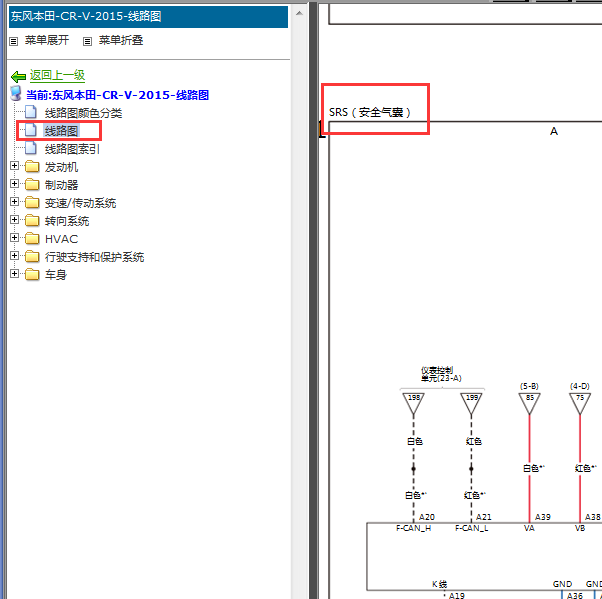Click the 发动机 folder icon
The image size is (602, 599).
point(32,167)
